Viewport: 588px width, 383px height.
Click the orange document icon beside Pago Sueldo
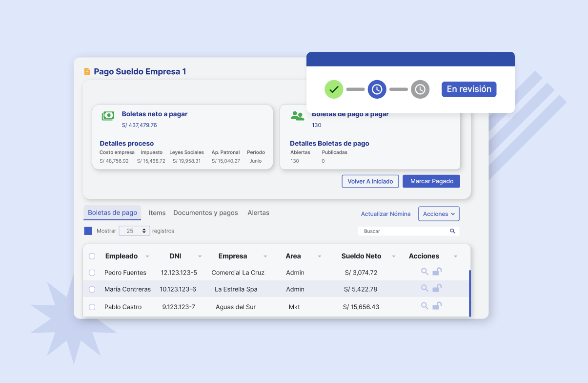click(x=87, y=72)
